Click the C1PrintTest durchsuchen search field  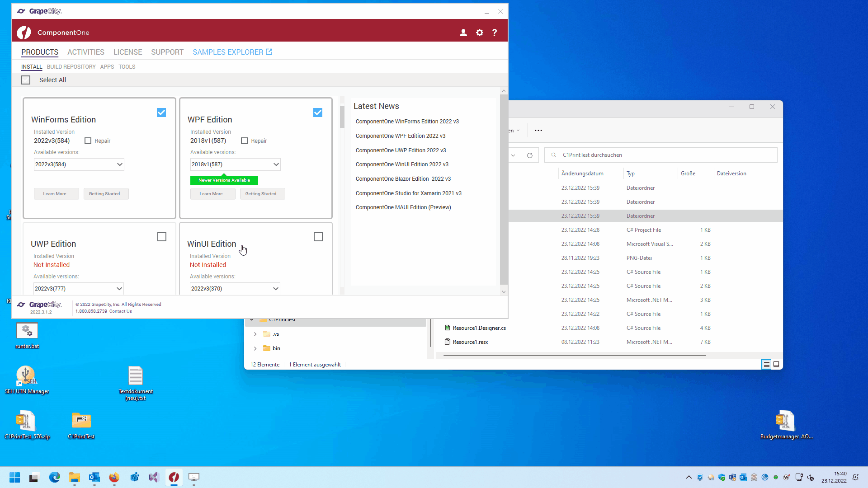click(661, 155)
